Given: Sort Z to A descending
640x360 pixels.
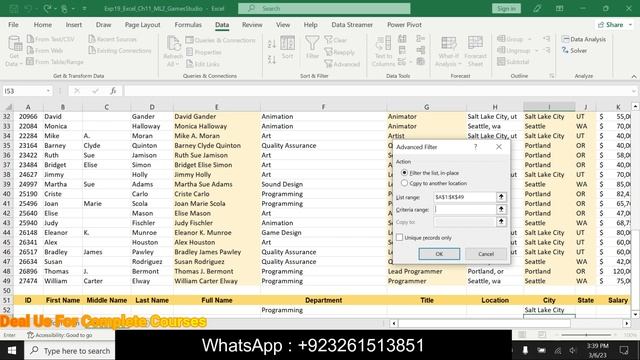Looking at the screenshot, I should (272, 59).
